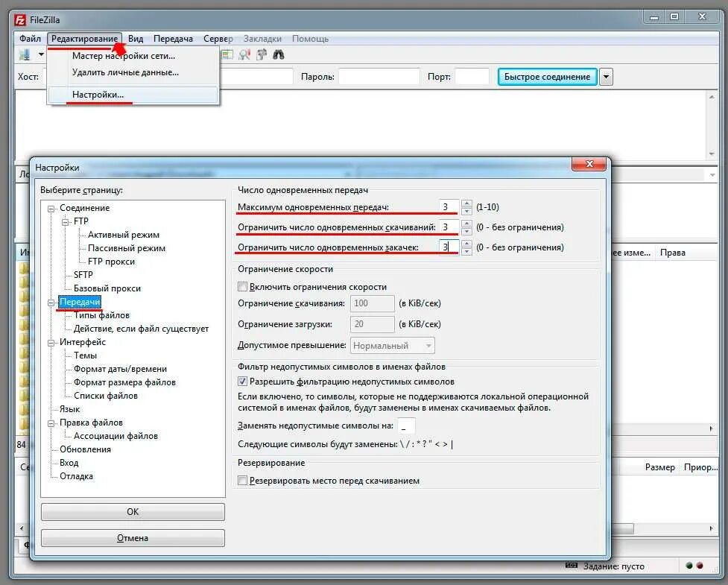Open the Редактирование menu

(84, 39)
